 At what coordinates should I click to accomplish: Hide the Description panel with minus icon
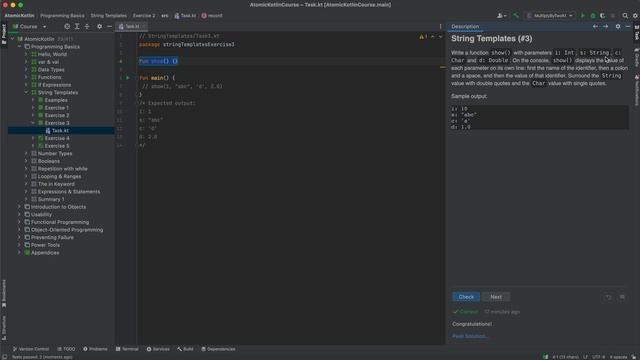tap(628, 27)
